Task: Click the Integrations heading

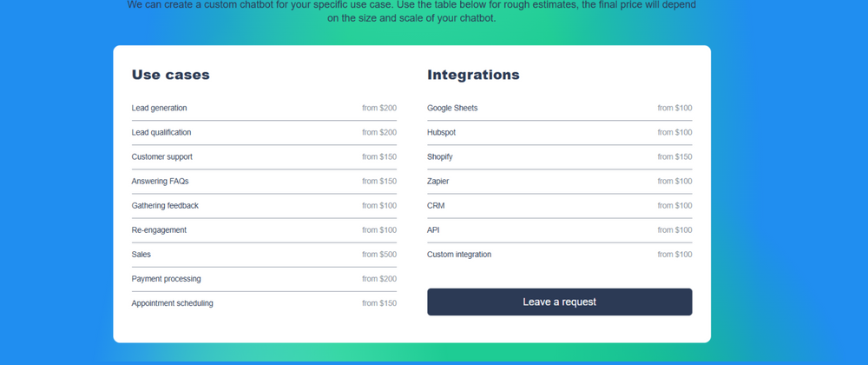Action: [473, 75]
